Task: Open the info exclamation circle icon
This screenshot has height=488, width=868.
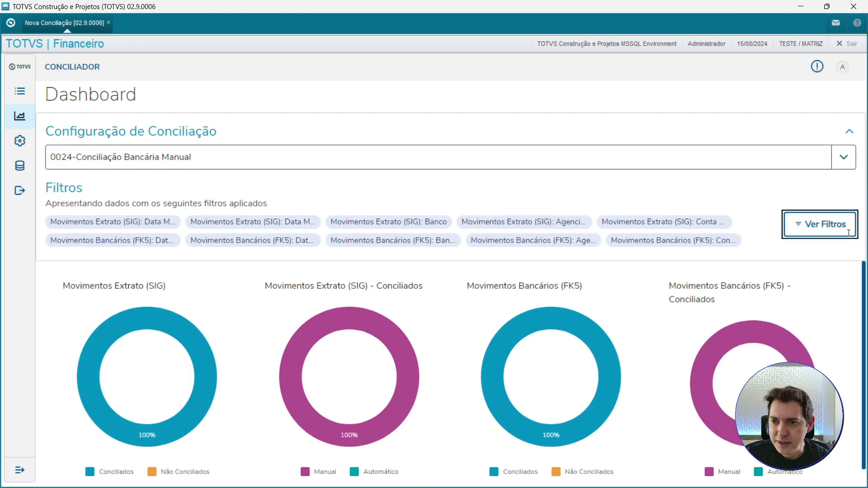Action: [817, 66]
